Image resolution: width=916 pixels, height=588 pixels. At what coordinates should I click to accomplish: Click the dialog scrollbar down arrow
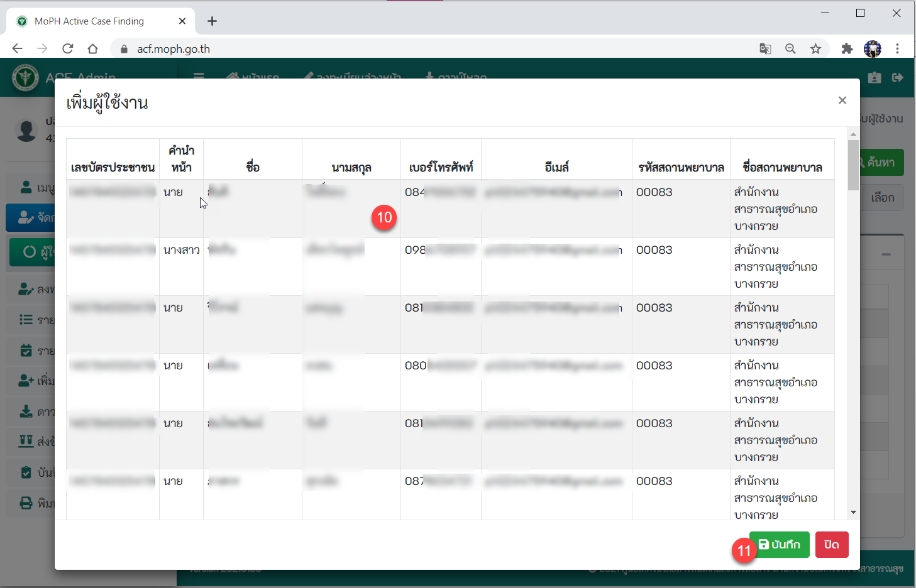pyautogui.click(x=853, y=513)
